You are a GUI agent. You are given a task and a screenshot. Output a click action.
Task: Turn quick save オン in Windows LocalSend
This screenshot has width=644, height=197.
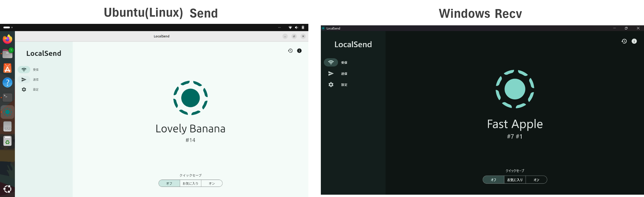point(536,179)
